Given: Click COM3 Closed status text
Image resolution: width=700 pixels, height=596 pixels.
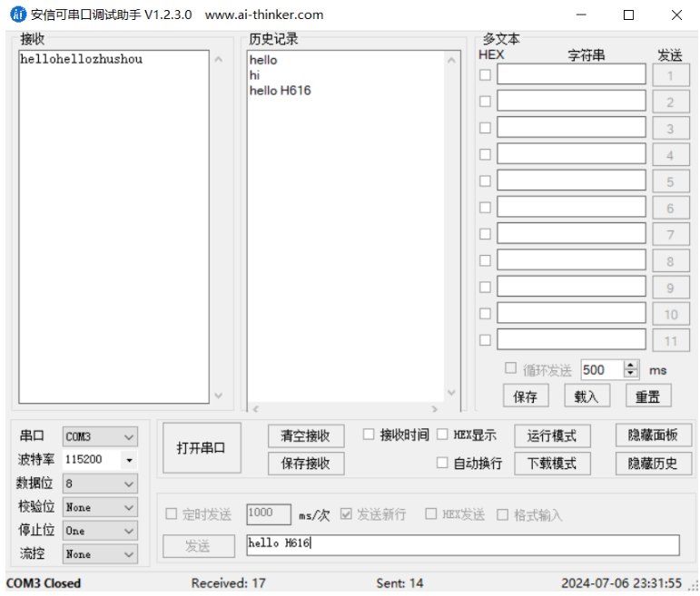Looking at the screenshot, I should pos(44,583).
